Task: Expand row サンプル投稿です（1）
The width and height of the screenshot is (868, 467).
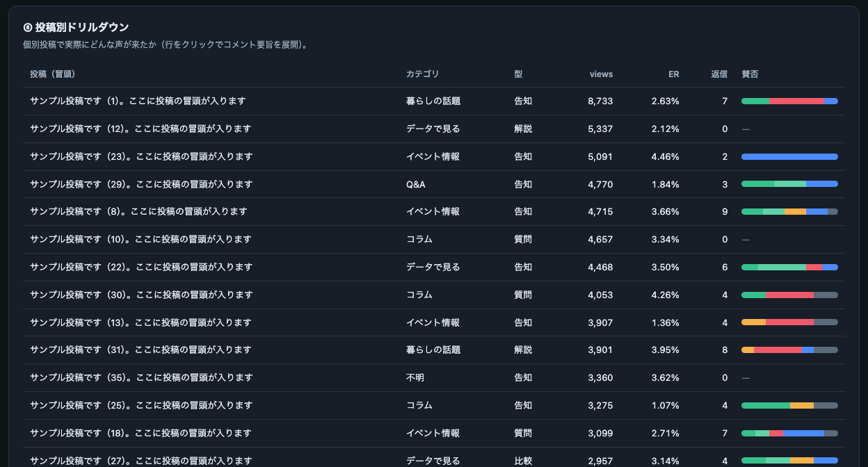Action: click(x=434, y=101)
